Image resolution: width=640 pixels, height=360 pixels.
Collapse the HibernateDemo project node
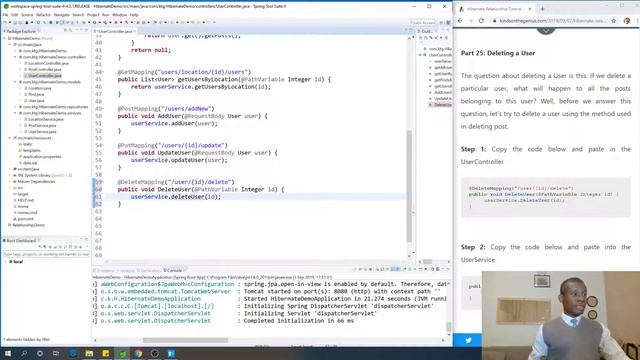point(4,38)
